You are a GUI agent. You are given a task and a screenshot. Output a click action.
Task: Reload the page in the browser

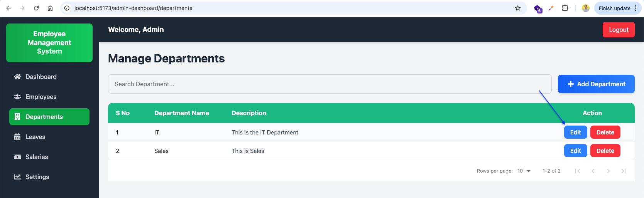[x=36, y=8]
